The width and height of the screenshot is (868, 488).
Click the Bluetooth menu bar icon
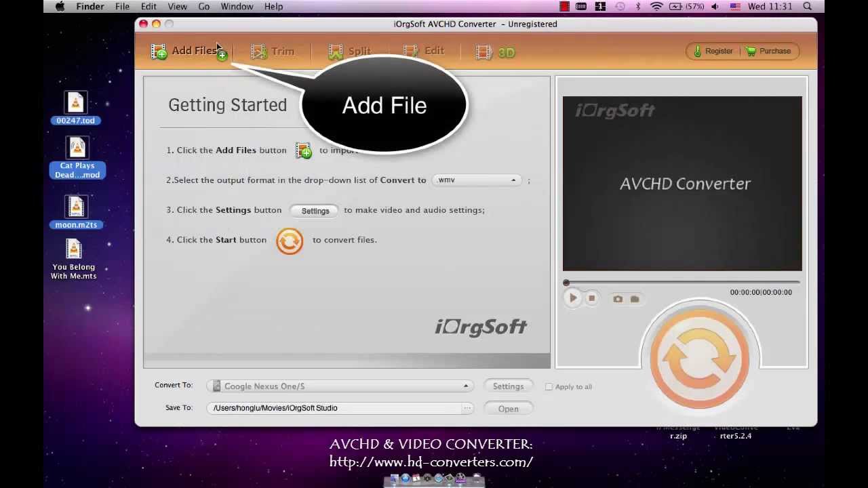click(637, 7)
